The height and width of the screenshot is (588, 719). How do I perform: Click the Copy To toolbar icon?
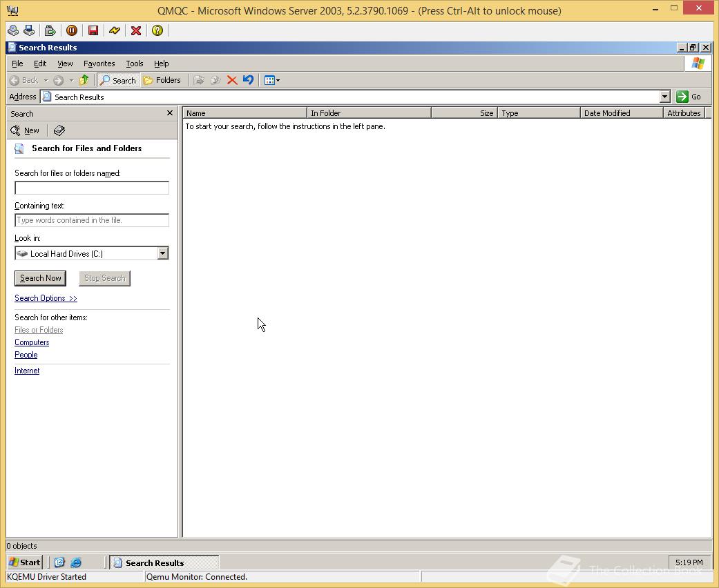[x=215, y=80]
